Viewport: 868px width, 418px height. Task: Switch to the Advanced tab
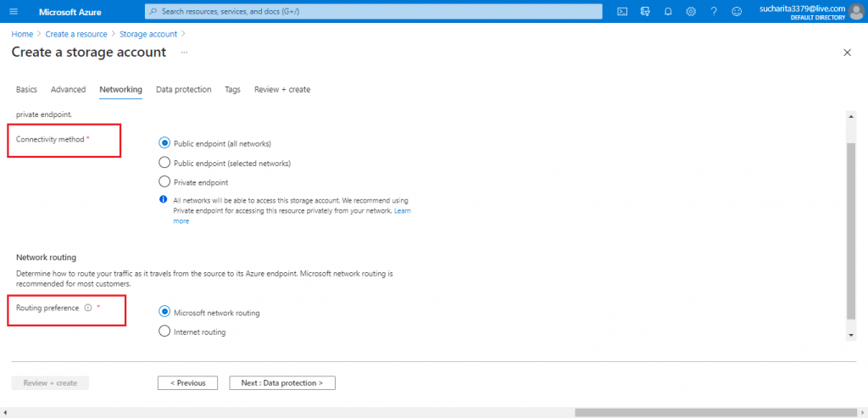pos(68,90)
